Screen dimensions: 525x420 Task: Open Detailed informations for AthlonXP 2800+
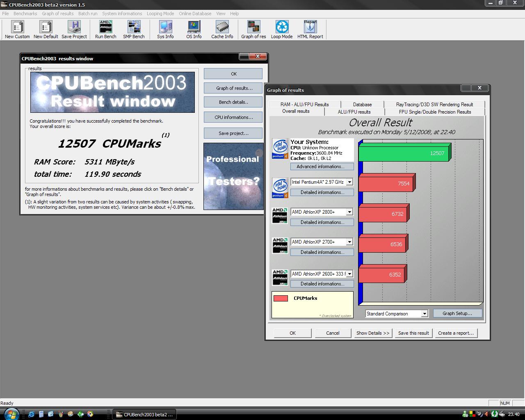(322, 222)
